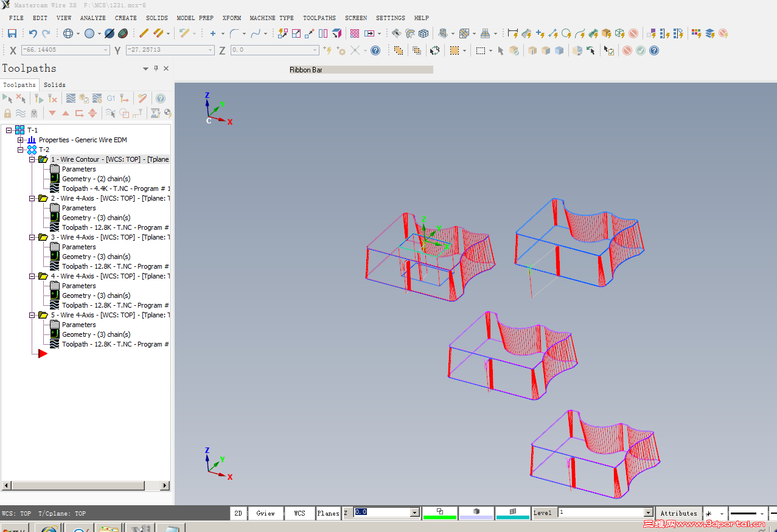
Task: Backplot selected operations wave icon
Action: click(71, 98)
